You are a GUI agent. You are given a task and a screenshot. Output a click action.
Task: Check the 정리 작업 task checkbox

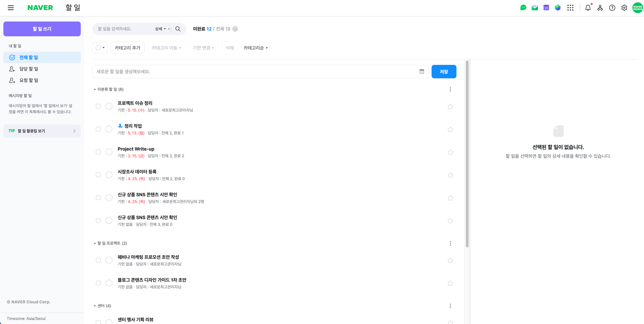click(x=98, y=129)
